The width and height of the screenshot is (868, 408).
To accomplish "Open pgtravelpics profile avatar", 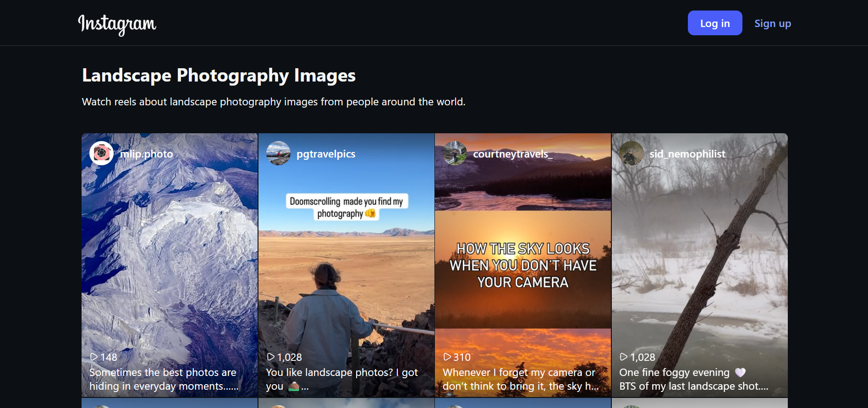I will click(278, 153).
